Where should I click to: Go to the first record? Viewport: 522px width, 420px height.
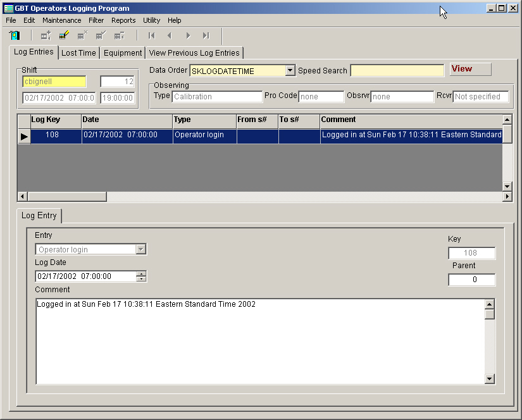coord(152,35)
